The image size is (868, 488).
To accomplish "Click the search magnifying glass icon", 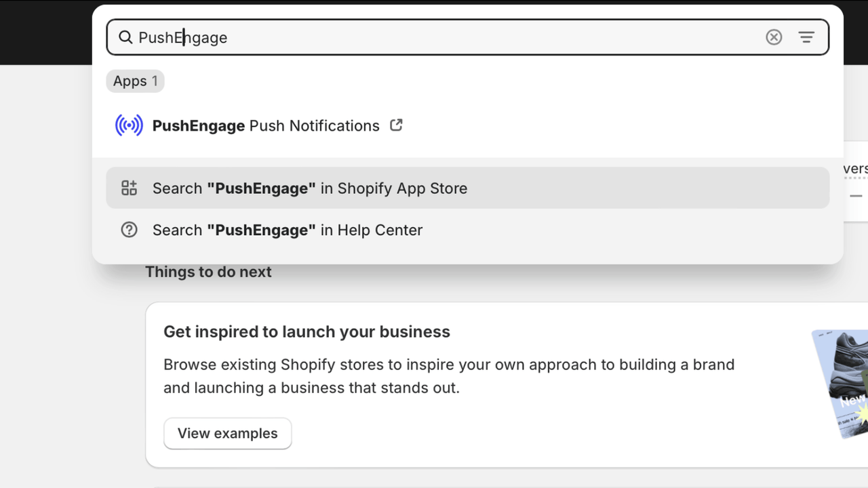I will coord(126,37).
